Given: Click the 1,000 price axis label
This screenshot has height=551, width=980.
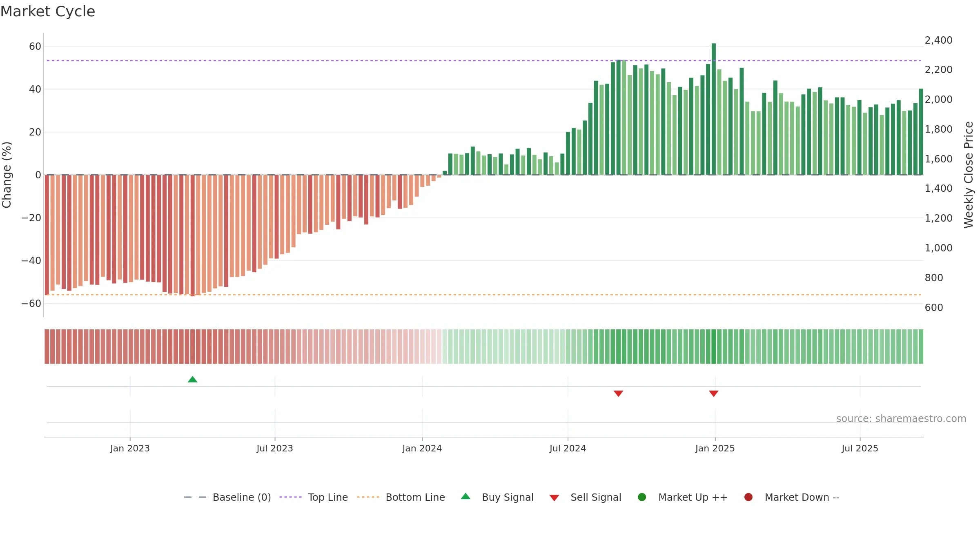Looking at the screenshot, I should pyautogui.click(x=938, y=248).
